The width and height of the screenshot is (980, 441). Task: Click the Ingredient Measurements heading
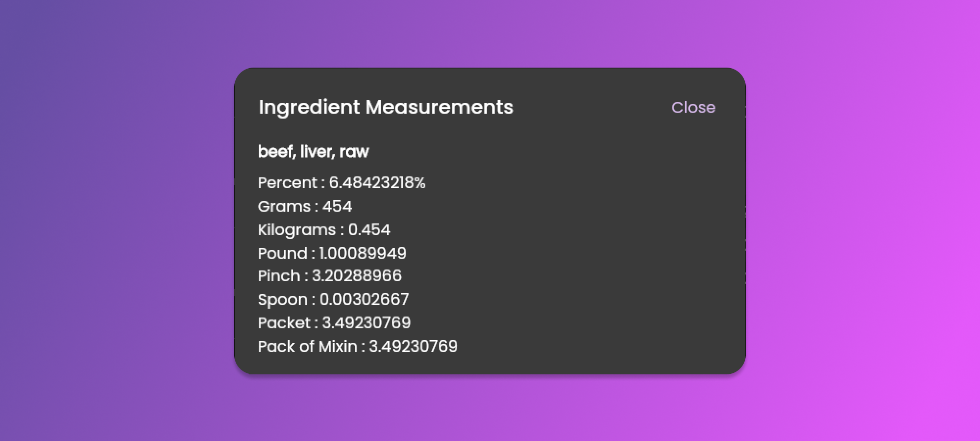[x=386, y=107]
